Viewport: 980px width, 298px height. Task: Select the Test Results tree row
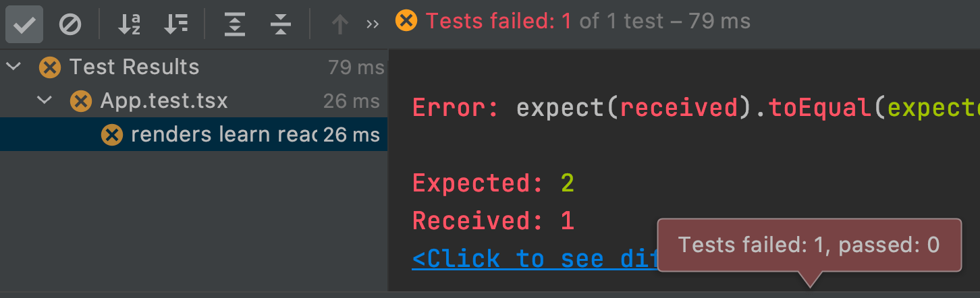pyautogui.click(x=135, y=67)
